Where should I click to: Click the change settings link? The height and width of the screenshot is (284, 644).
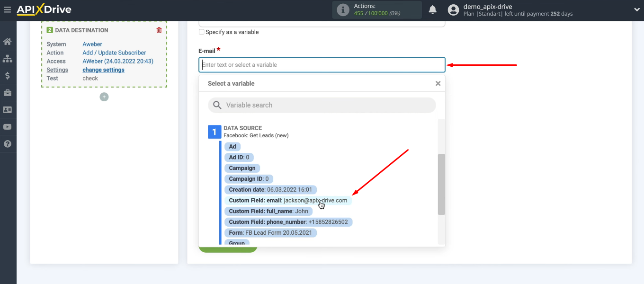point(103,70)
